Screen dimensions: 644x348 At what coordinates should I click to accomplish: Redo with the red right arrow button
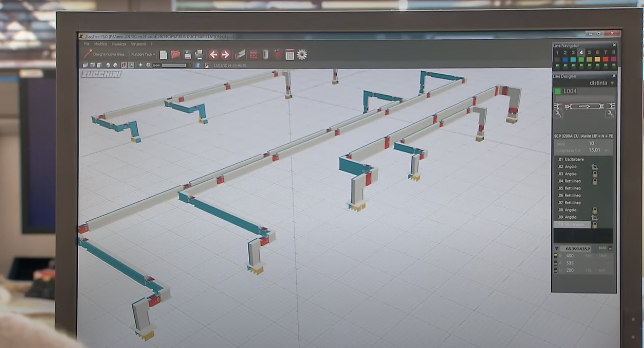(x=225, y=55)
